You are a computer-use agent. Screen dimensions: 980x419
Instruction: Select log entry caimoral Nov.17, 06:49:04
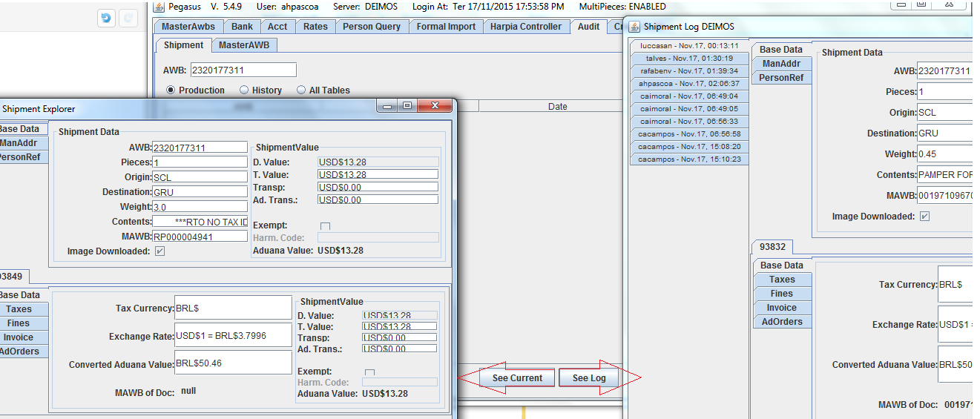[x=688, y=96]
